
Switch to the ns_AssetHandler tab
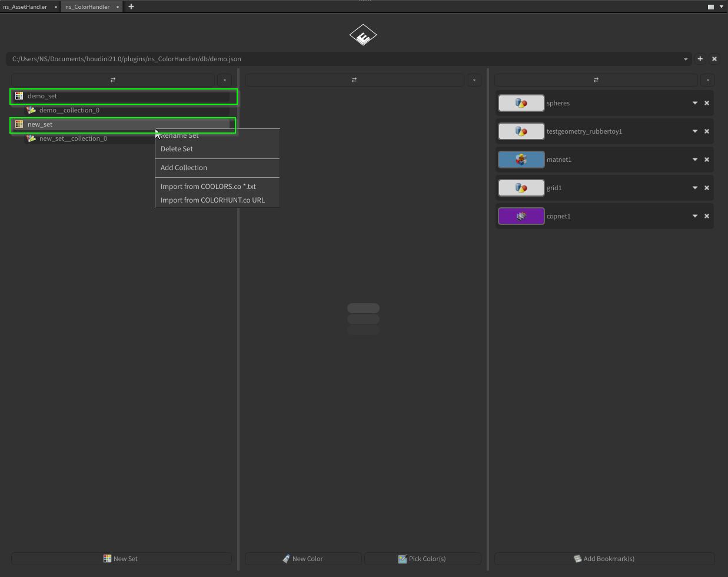[x=25, y=6]
